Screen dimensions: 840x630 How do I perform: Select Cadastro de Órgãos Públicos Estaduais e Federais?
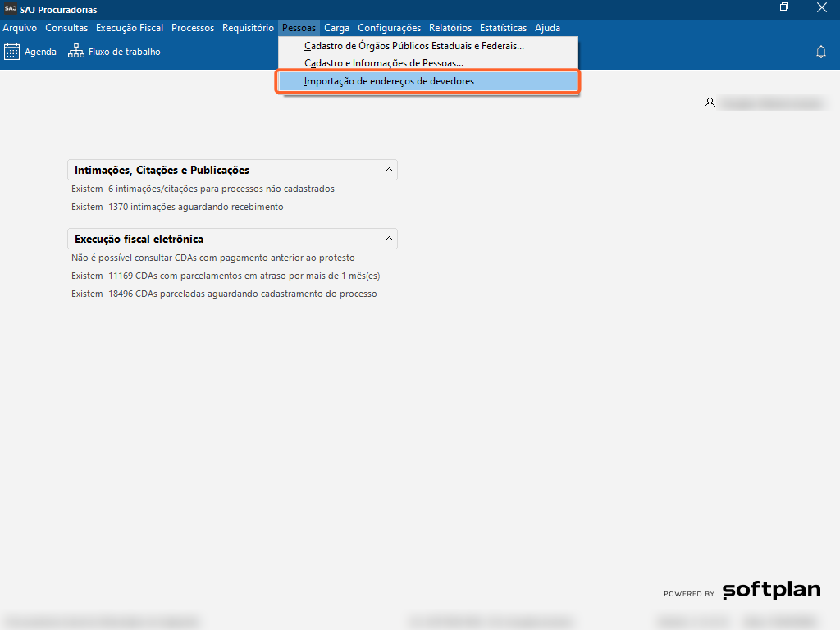click(427, 46)
